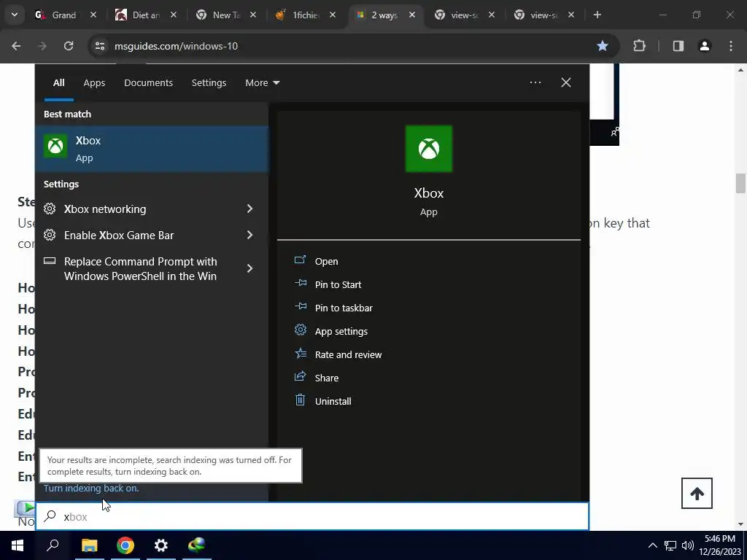Image resolution: width=747 pixels, height=560 pixels.
Task: Open the Xbox app best match result
Action: (x=152, y=149)
